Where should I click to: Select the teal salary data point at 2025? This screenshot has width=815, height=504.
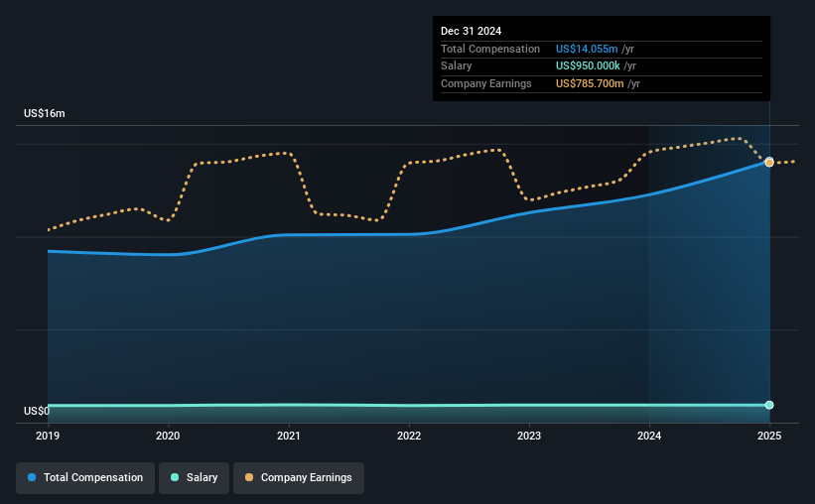pos(769,405)
